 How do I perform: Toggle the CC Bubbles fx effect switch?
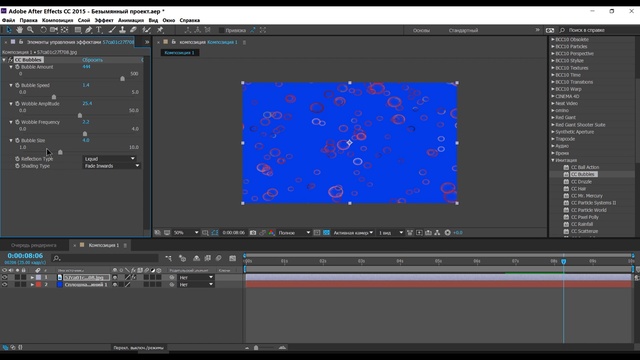point(11,60)
